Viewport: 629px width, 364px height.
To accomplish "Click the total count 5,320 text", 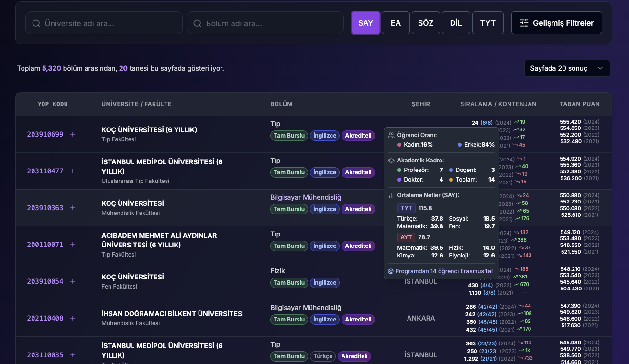I will [x=51, y=68].
